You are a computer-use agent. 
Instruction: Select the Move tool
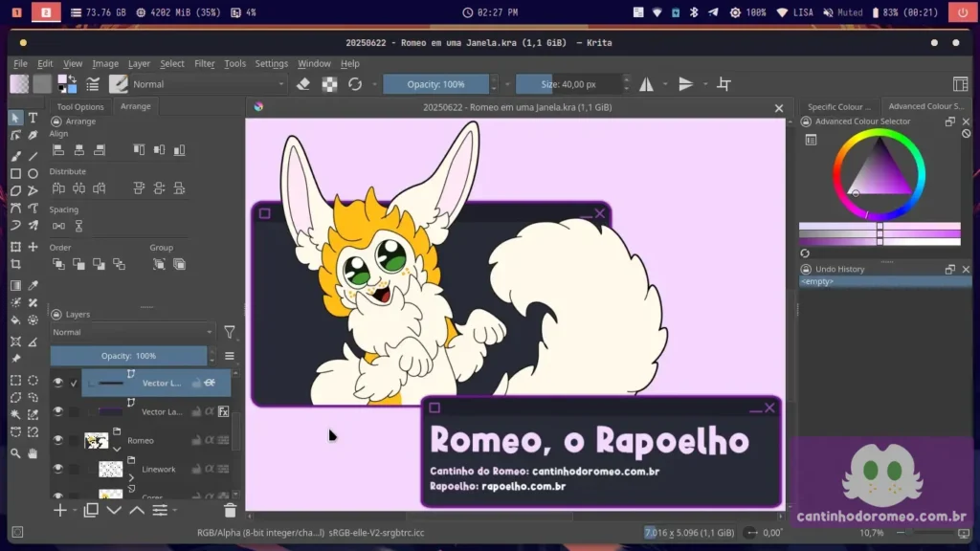pos(33,247)
